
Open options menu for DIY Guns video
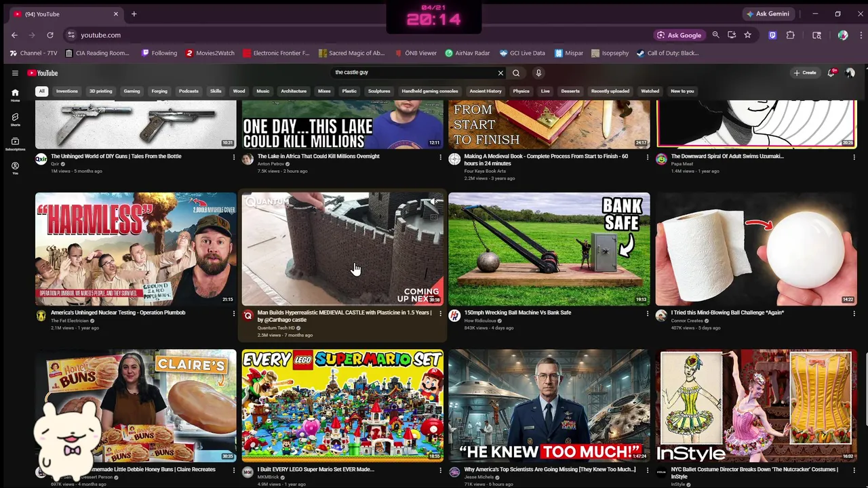point(233,157)
